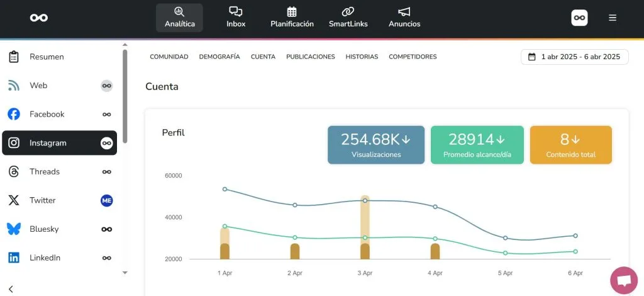
Task: Select Bluesky in the sidebar
Action: tap(60, 229)
